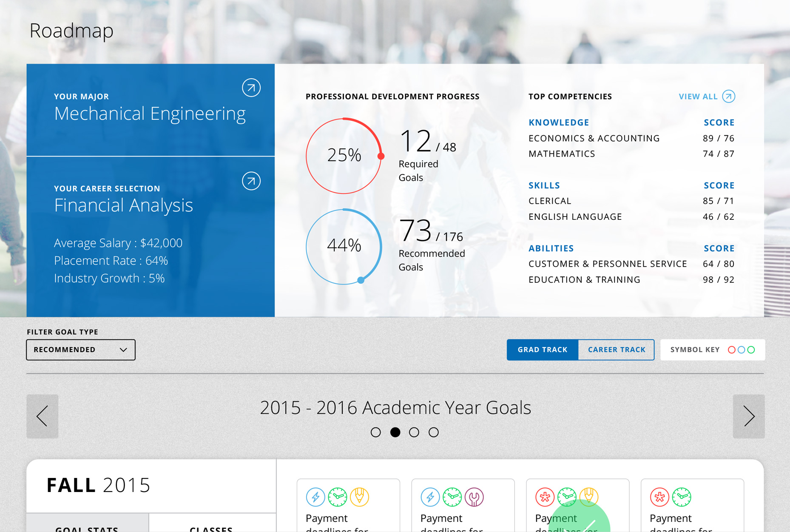Switch to Grad Track
This screenshot has height=532, width=790.
point(543,350)
